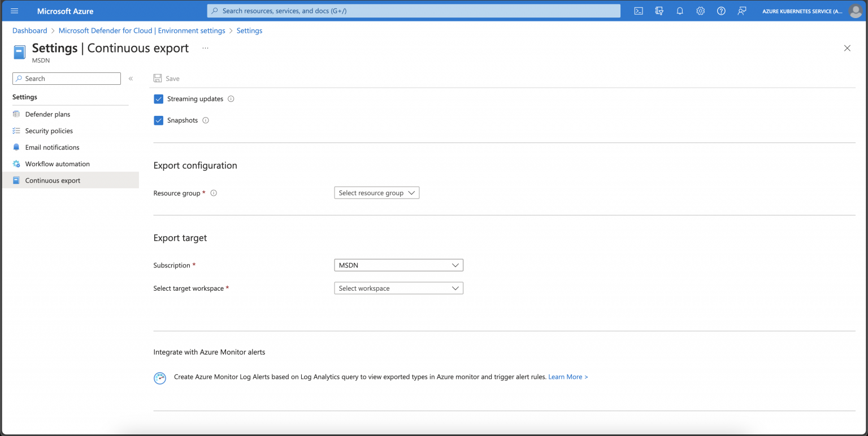Screen dimensions: 868x436
Task: Uncheck the Snapshots option
Action: click(x=159, y=120)
